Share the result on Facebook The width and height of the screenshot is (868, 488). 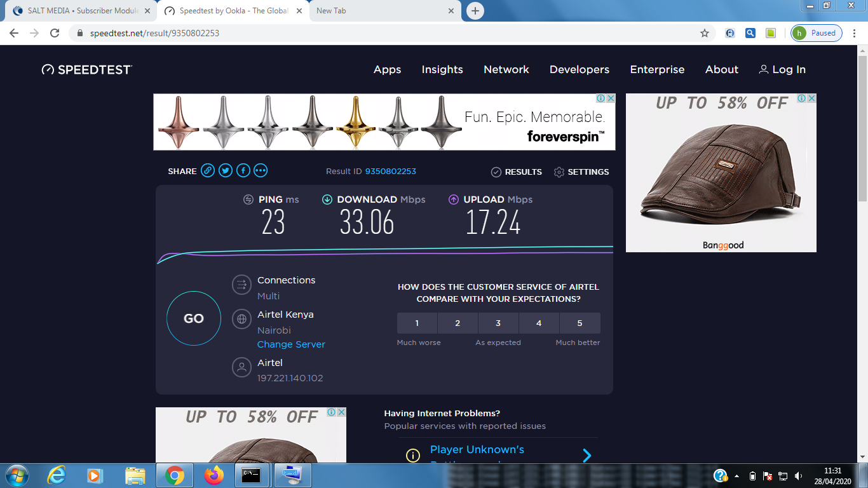tap(243, 171)
